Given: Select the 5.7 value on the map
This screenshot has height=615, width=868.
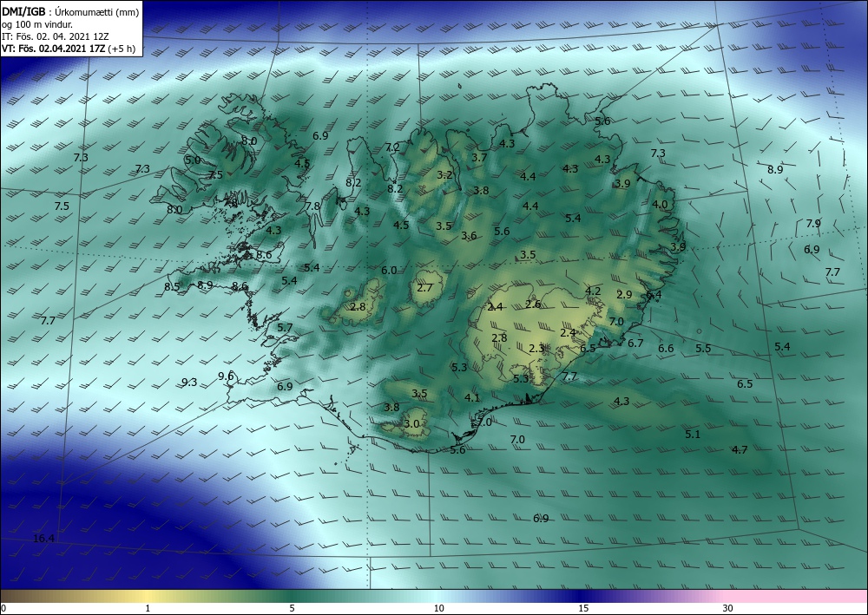Looking at the screenshot, I should pos(285,327).
